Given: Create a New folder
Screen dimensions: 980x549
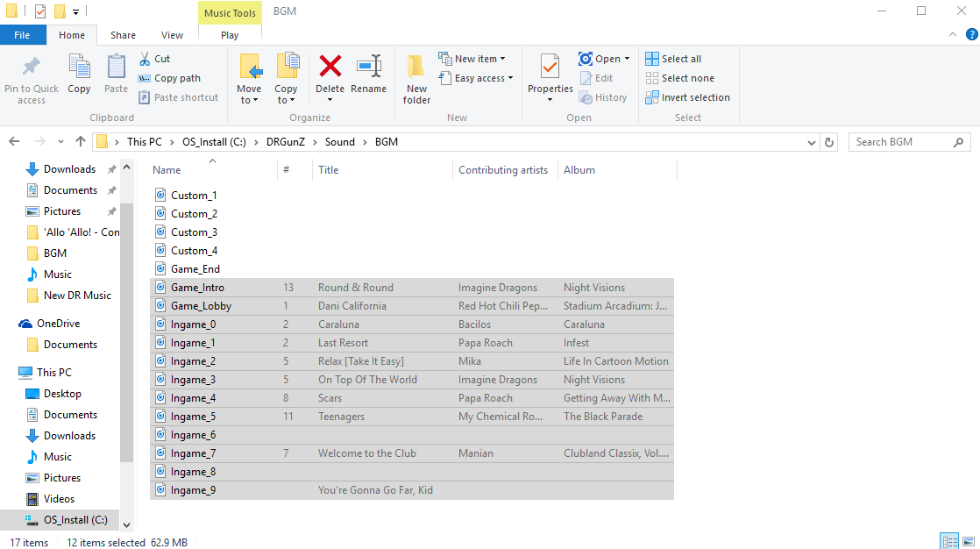Looking at the screenshot, I should pyautogui.click(x=416, y=78).
